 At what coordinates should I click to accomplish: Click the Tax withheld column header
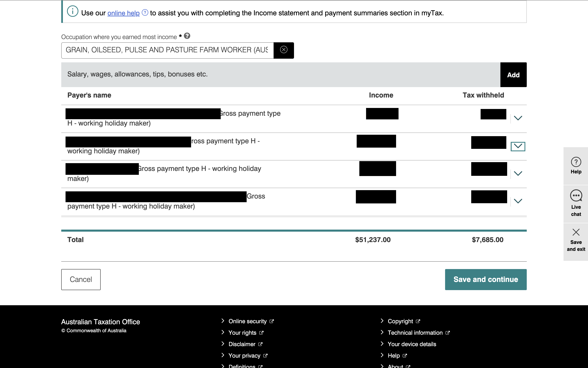pos(483,95)
